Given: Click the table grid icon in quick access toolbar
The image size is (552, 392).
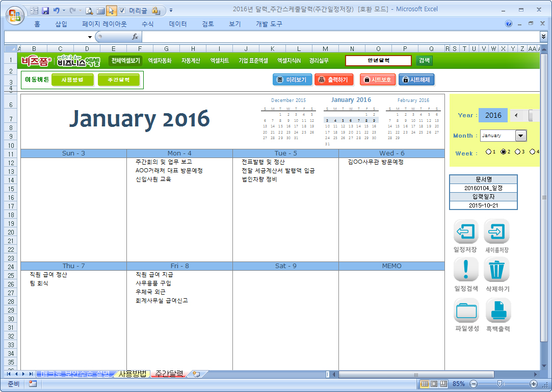Looking at the screenshot, I should [x=100, y=11].
